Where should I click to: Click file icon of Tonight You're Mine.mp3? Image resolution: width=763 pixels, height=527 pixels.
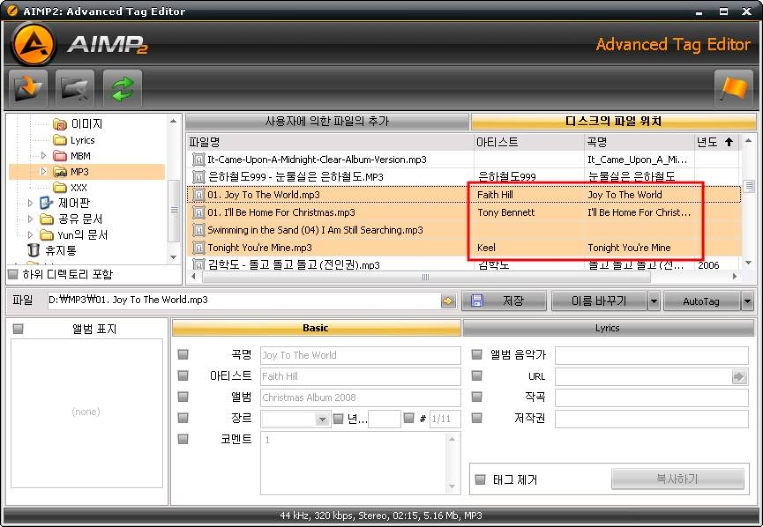pos(199,248)
